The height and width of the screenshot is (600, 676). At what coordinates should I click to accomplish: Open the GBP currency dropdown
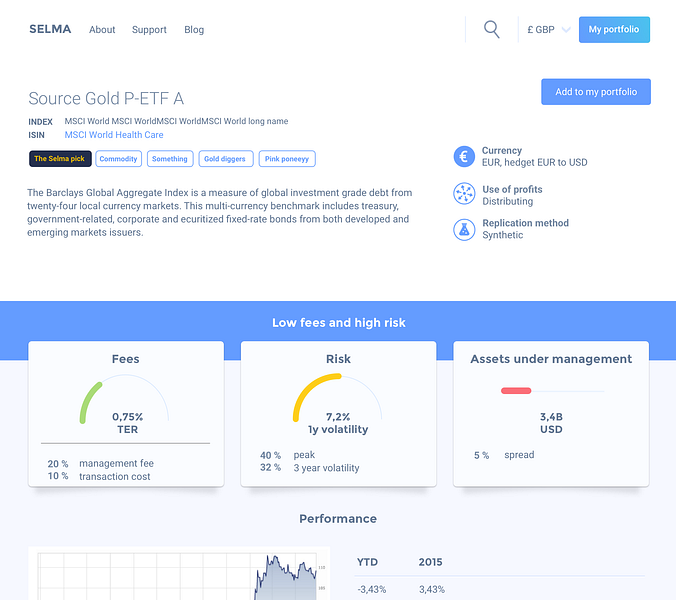click(x=549, y=30)
